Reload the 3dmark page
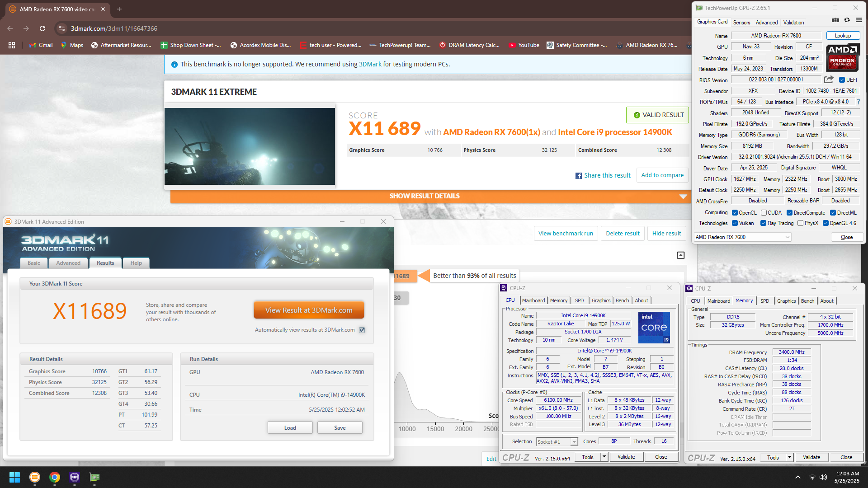Viewport: 868px width, 488px height. click(x=42, y=28)
